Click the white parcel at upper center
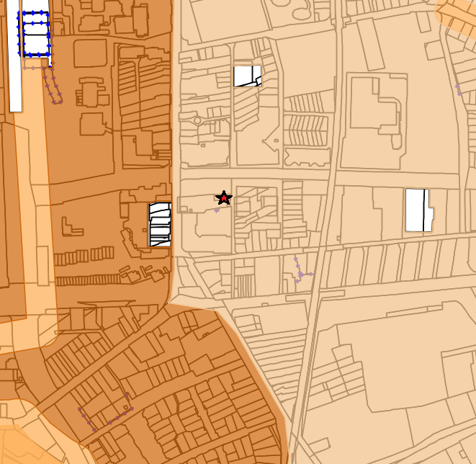This screenshot has width=476, height=464. pyautogui.click(x=246, y=76)
